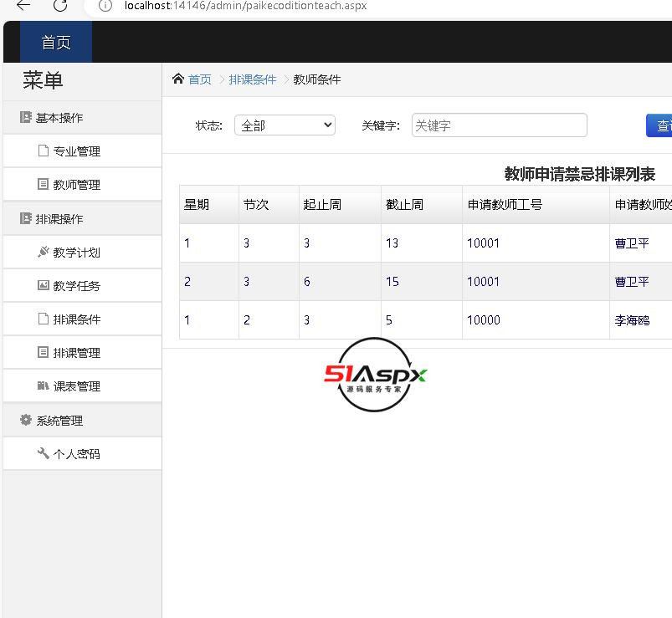Viewport: 672px width, 618px height.
Task: Click the 星期 column header
Action: point(197,204)
